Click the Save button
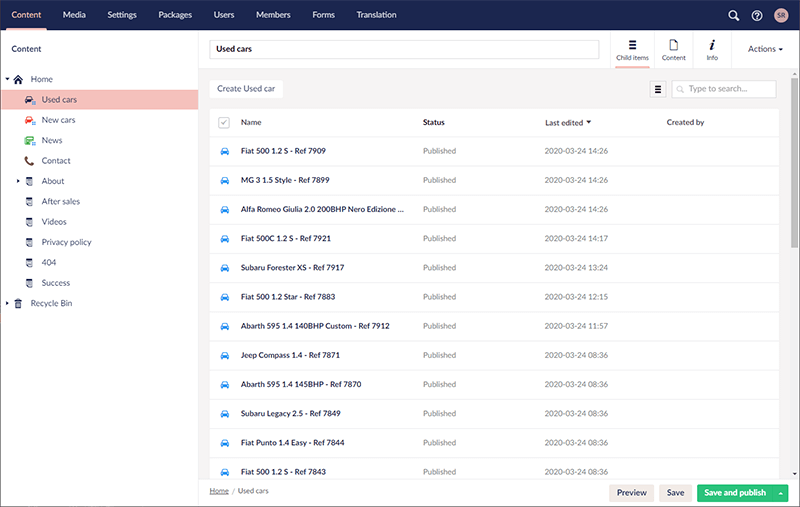This screenshot has height=507, width=800. click(x=675, y=493)
